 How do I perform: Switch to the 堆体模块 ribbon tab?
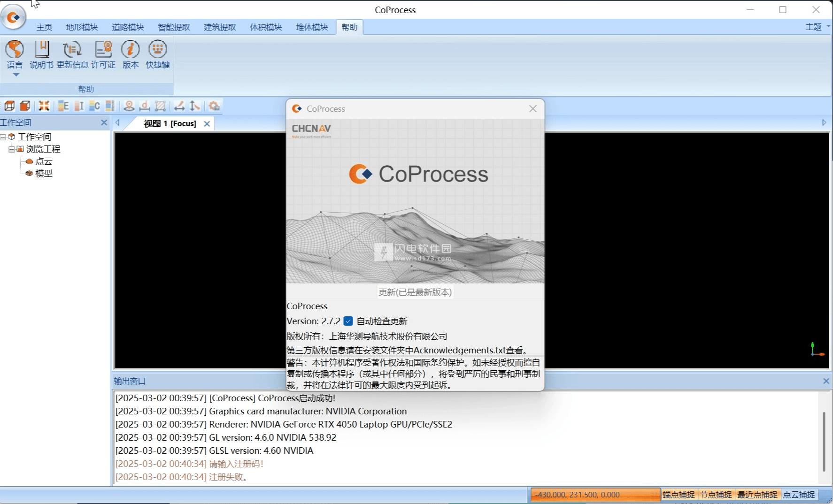coord(312,27)
